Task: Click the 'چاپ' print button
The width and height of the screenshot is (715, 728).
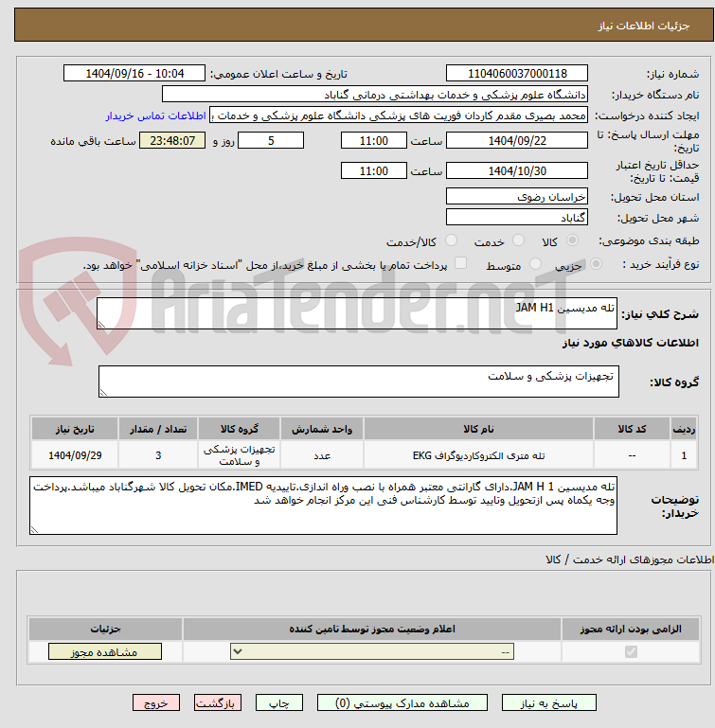Action: click(279, 703)
